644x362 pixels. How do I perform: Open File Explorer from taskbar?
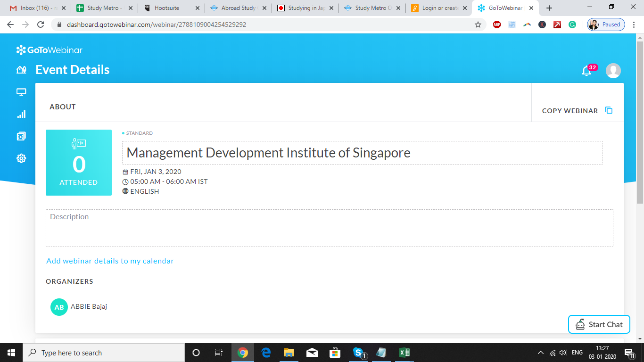(x=289, y=353)
